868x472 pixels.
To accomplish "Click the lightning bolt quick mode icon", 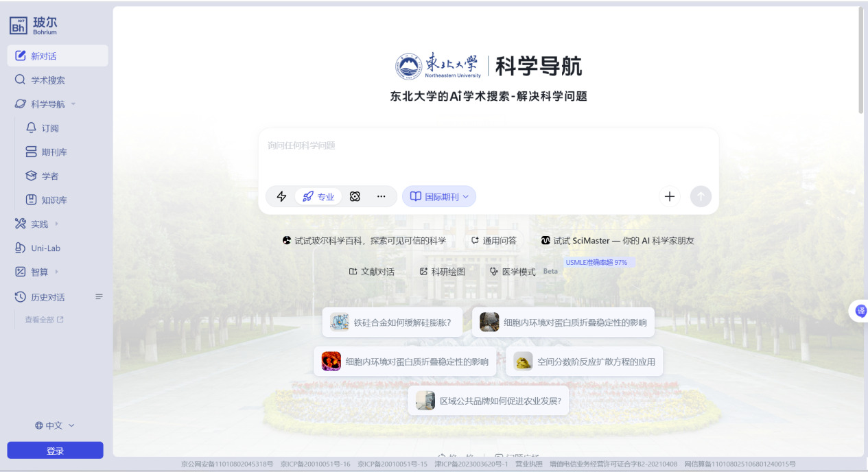I will [281, 197].
